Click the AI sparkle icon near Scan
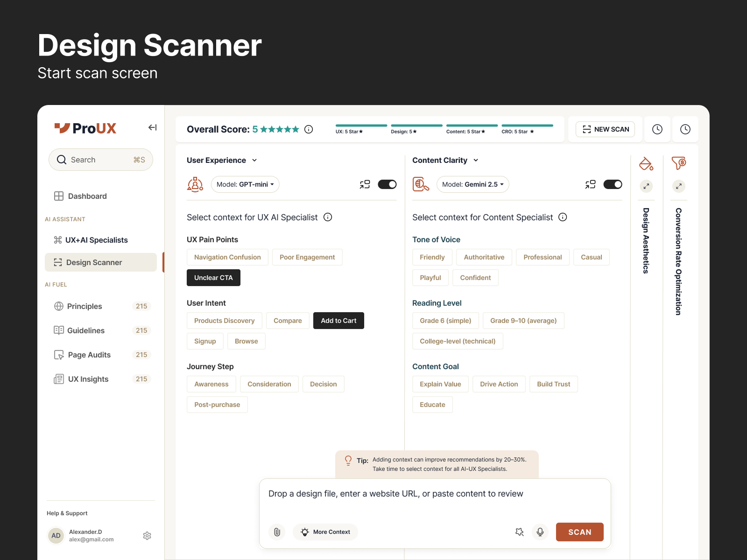This screenshot has height=560, width=747. [x=520, y=532]
